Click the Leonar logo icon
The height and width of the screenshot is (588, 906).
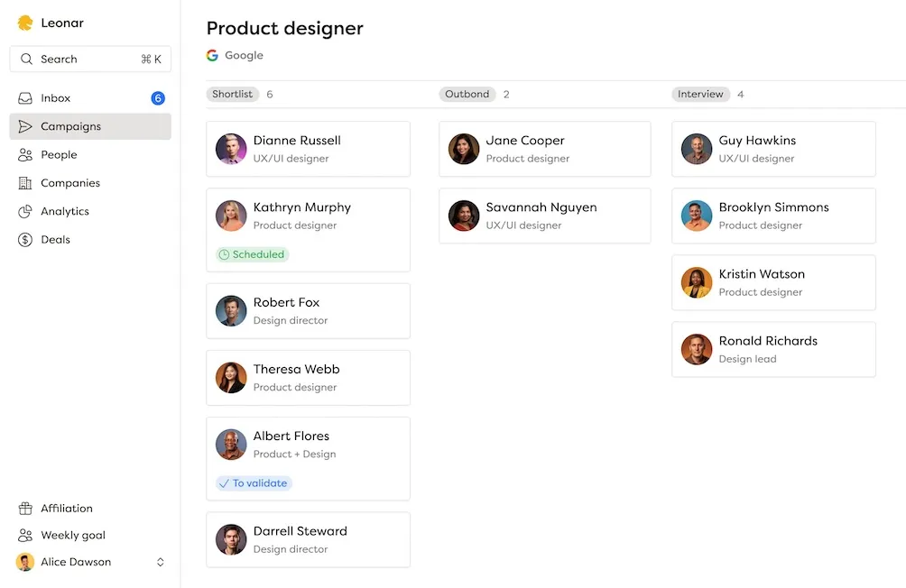(24, 22)
